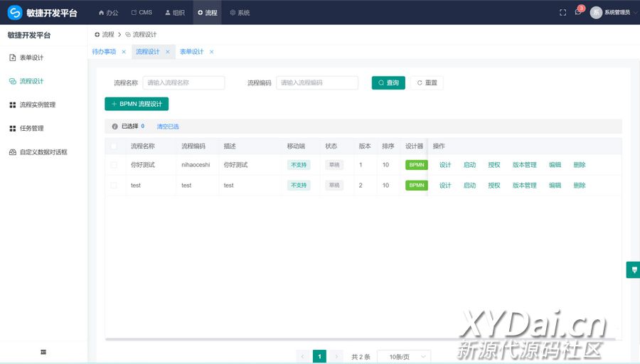Screen dimensions: 640x364
Task: Click the platform logo icon
Action: [15, 13]
